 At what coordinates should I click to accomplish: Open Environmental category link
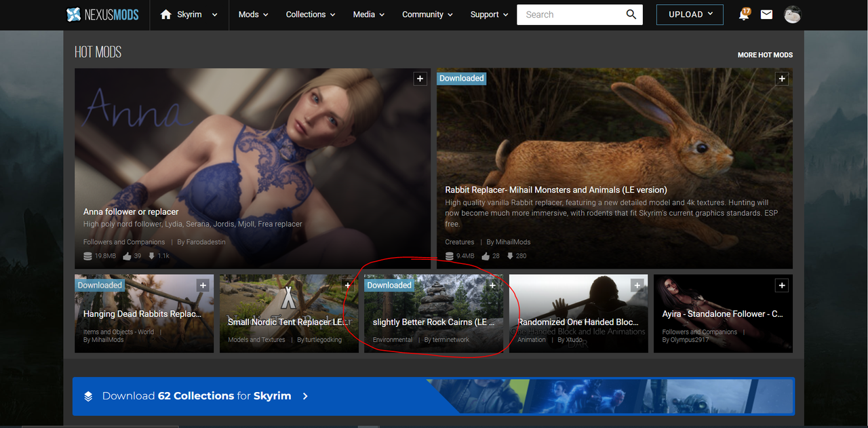(x=393, y=340)
